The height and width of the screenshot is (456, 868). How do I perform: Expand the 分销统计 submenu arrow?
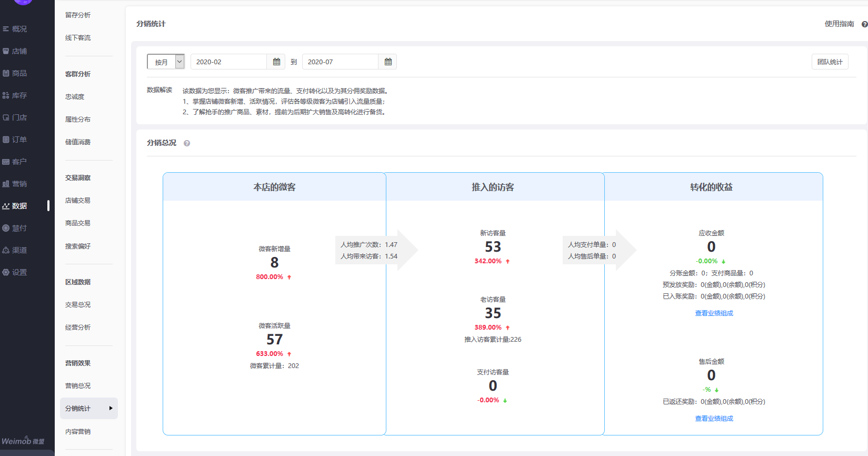pyautogui.click(x=111, y=409)
